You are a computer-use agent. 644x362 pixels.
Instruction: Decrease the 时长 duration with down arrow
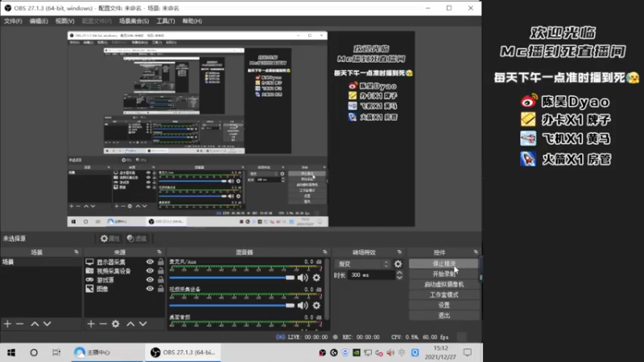tap(399, 278)
